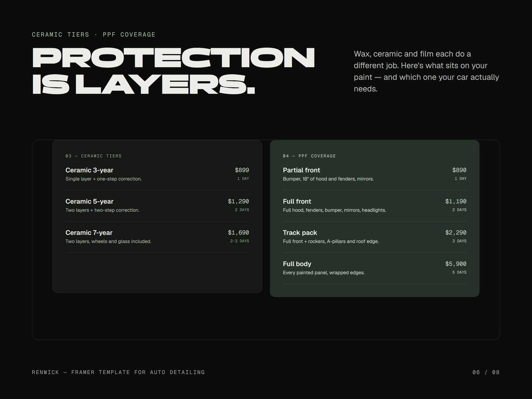Click the $1,290 price value
Viewport: 532px width, 399px height.
(238, 201)
